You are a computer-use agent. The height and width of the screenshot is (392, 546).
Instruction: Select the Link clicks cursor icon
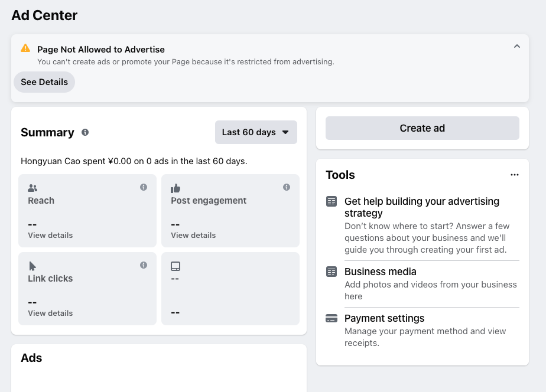point(32,265)
